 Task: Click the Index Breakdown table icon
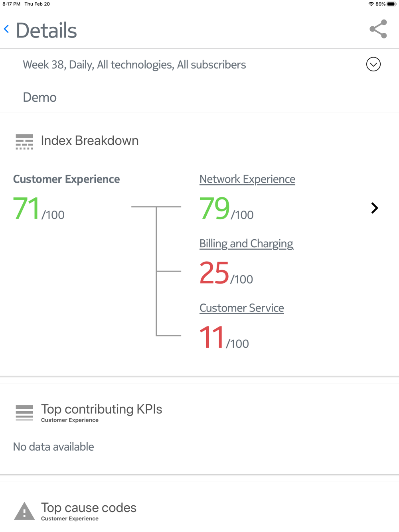(x=24, y=142)
